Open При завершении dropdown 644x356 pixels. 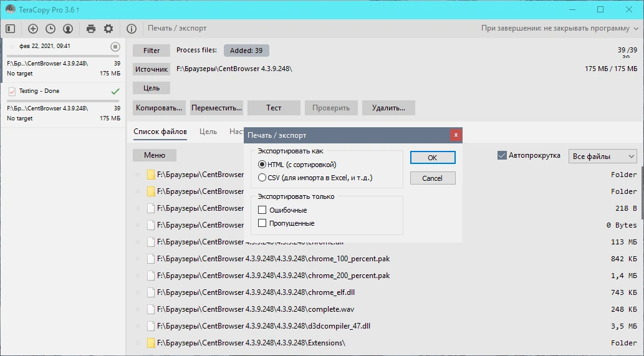(560, 28)
